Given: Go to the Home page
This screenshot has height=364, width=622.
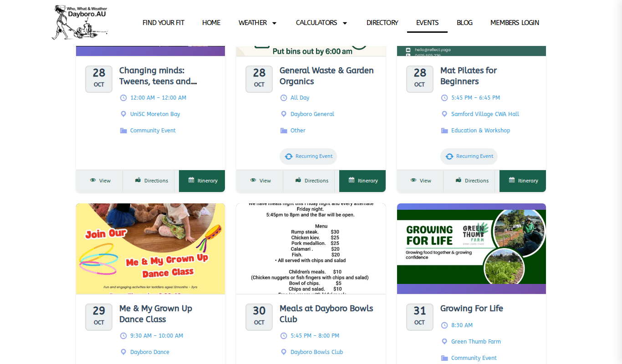Looking at the screenshot, I should pos(211,23).
